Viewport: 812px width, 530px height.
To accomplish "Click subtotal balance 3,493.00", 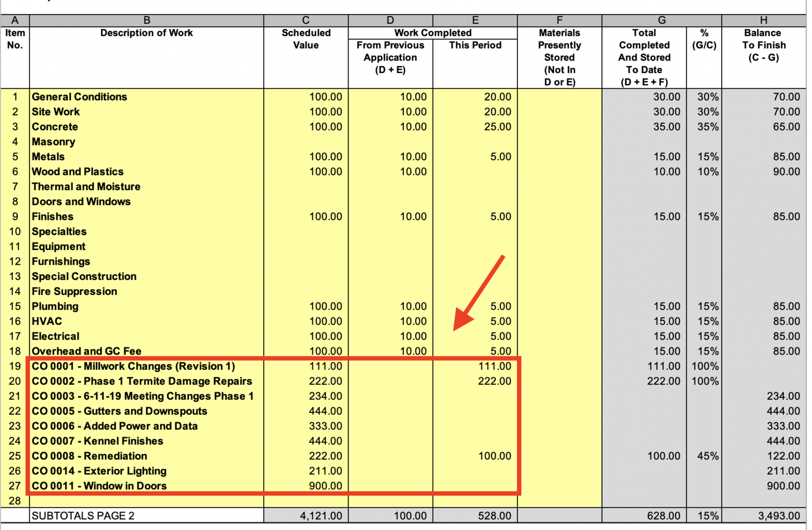I will (x=778, y=516).
